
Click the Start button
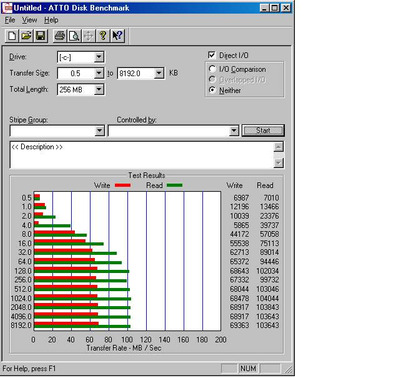pyautogui.click(x=263, y=130)
